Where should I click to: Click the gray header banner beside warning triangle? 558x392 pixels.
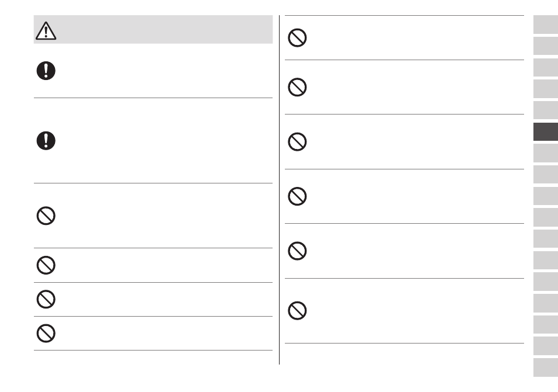click(x=153, y=29)
